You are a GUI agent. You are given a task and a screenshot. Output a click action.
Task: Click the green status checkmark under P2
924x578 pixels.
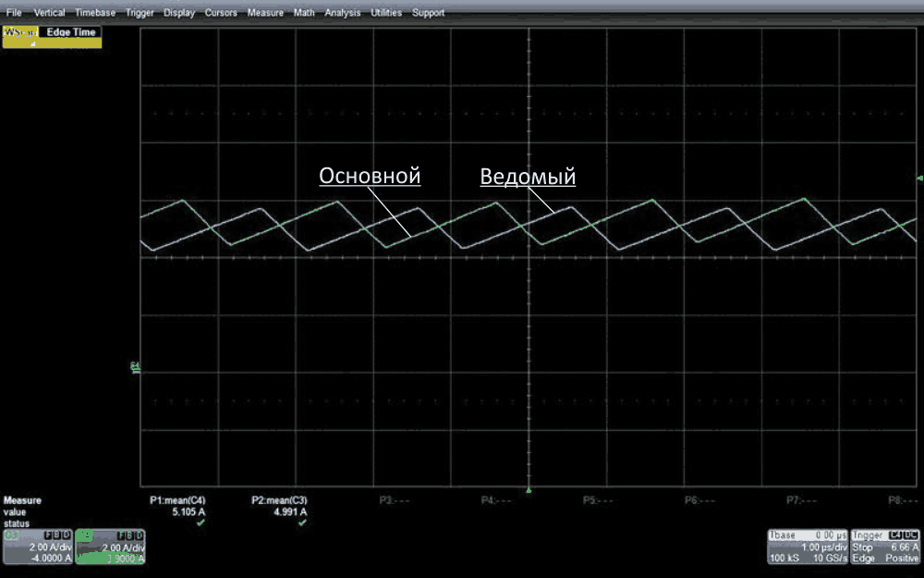(302, 523)
